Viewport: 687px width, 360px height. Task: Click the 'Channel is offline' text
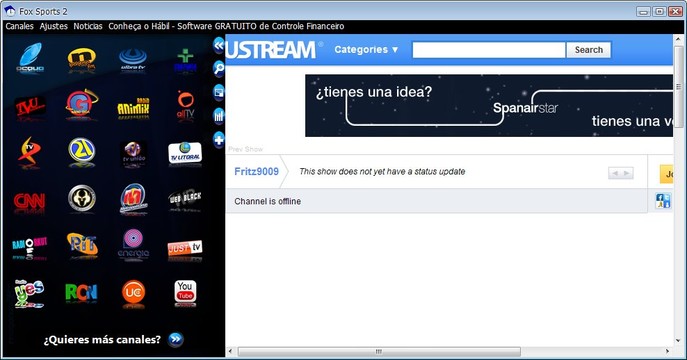coord(267,201)
